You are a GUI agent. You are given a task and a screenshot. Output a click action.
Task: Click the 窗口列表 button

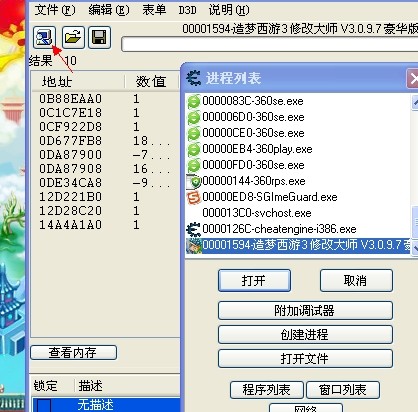pos(343,390)
